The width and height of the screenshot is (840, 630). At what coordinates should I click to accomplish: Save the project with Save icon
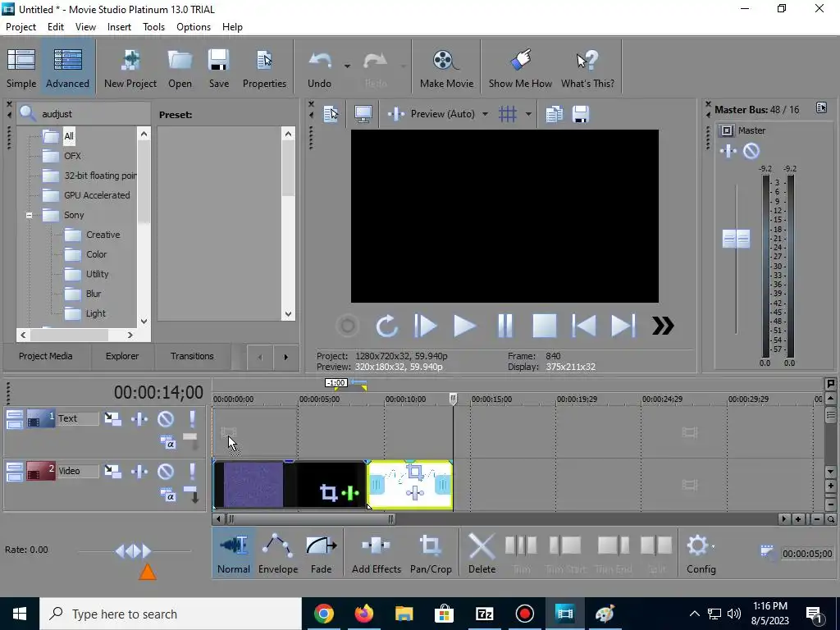point(218,67)
